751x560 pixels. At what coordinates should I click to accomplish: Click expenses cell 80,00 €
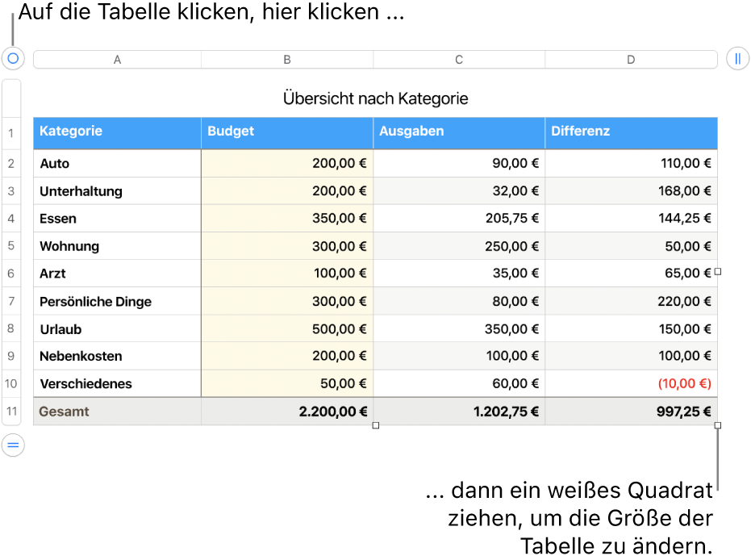[459, 301]
